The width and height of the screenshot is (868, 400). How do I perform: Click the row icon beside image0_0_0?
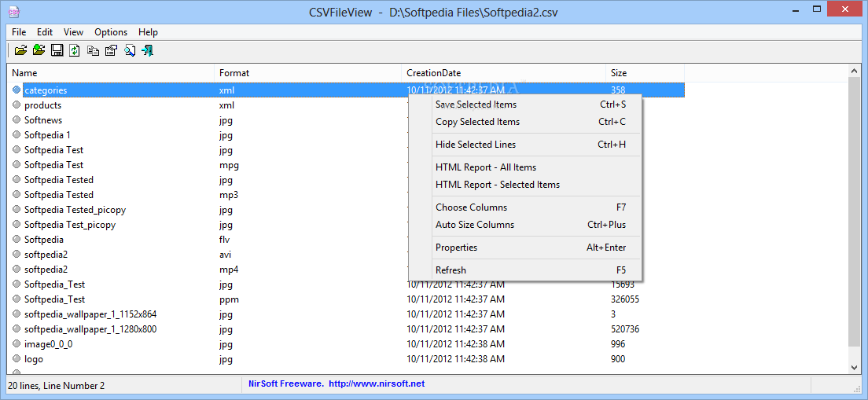click(16, 344)
